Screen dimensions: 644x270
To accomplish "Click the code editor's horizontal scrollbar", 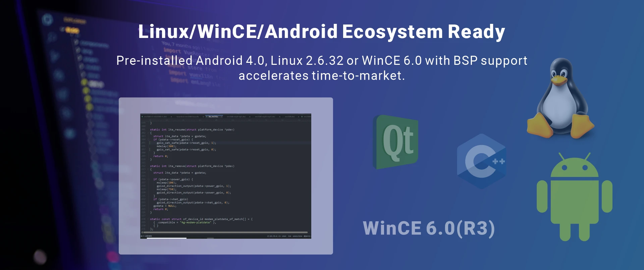I will click(225, 232).
